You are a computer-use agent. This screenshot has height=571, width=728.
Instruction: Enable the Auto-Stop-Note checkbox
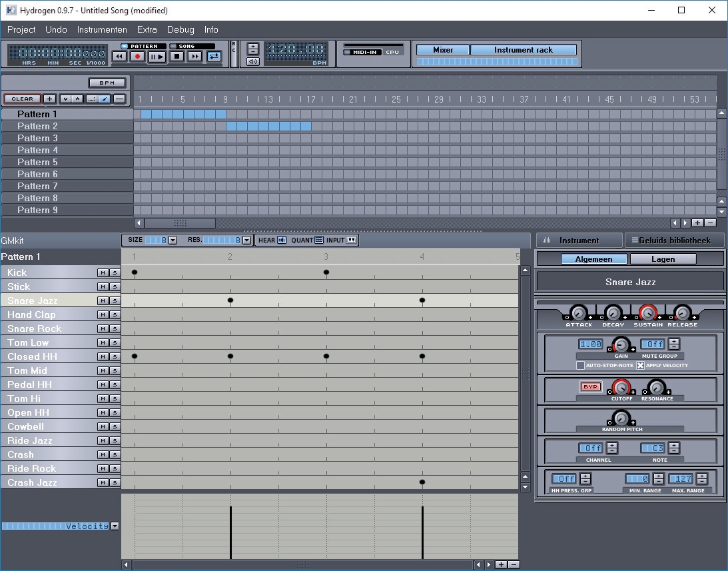(580, 365)
